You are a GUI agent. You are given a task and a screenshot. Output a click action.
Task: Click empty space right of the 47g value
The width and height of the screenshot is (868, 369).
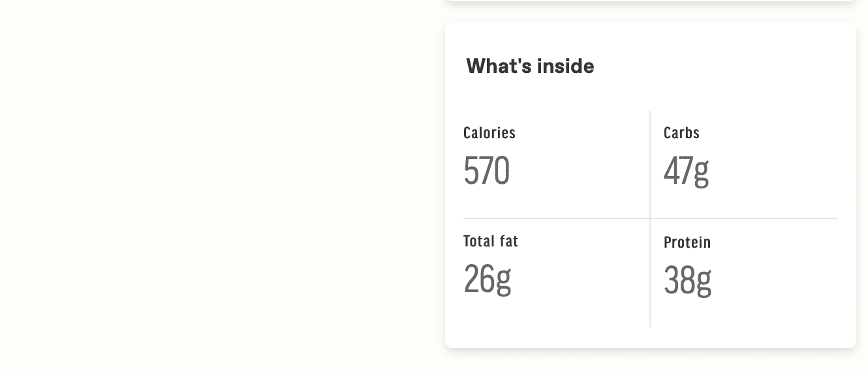pyautogui.click(x=773, y=171)
